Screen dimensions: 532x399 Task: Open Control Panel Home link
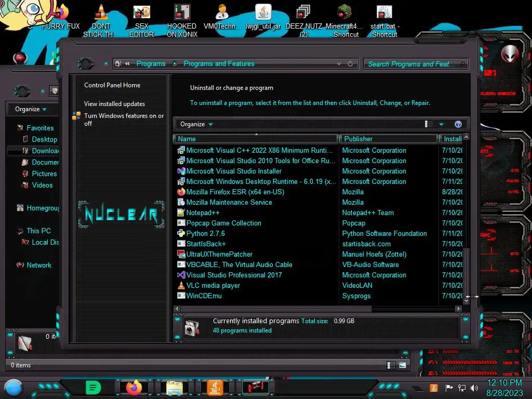pos(112,85)
